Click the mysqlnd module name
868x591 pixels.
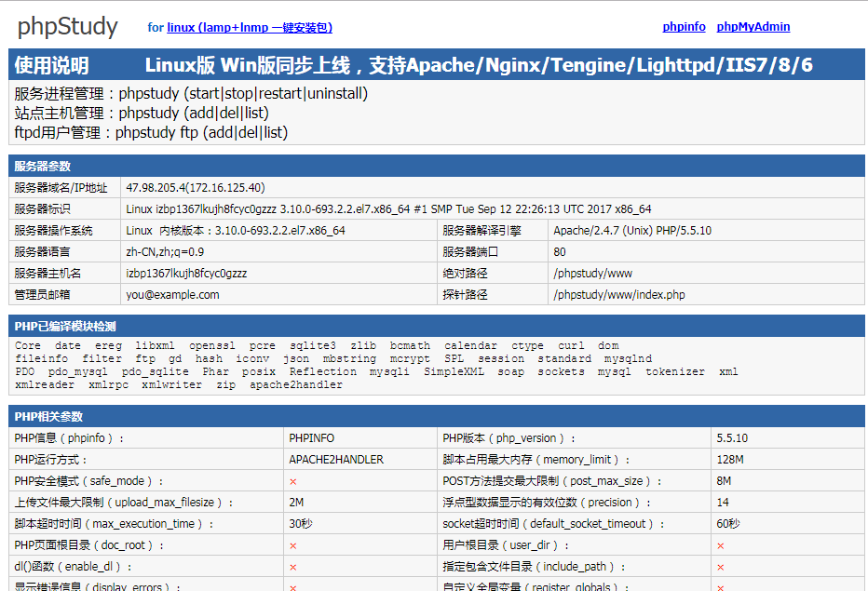[628, 358]
